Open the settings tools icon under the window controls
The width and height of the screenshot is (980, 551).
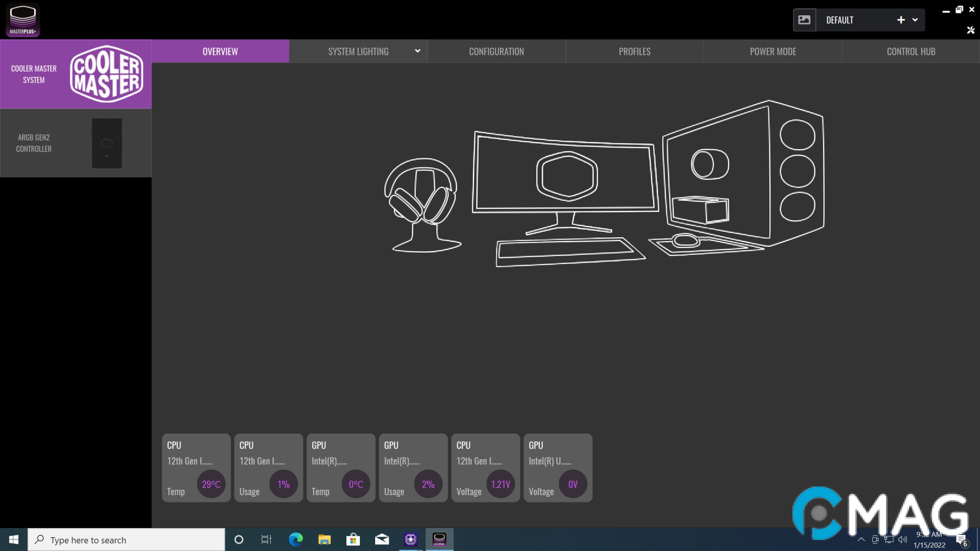point(970,31)
